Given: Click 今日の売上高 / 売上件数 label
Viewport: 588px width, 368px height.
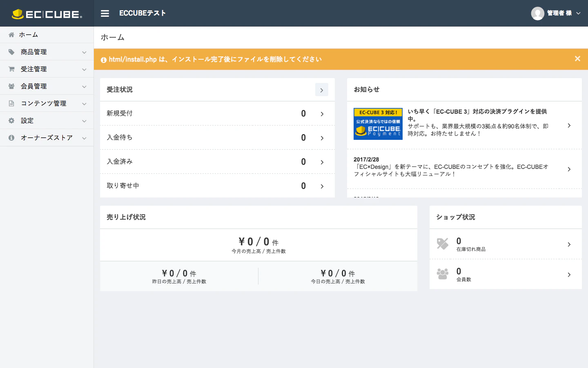Looking at the screenshot, I should tap(338, 282).
